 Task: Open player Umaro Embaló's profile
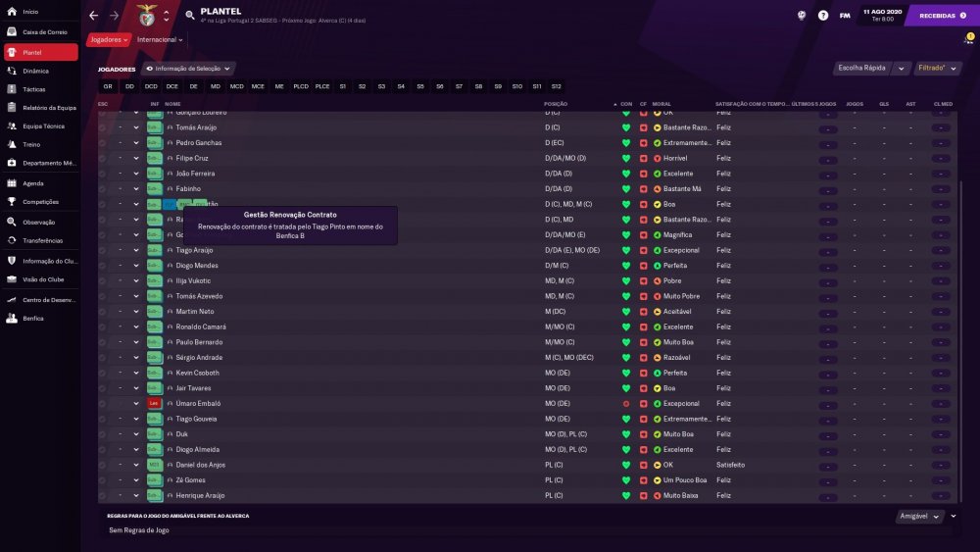pyautogui.click(x=198, y=404)
